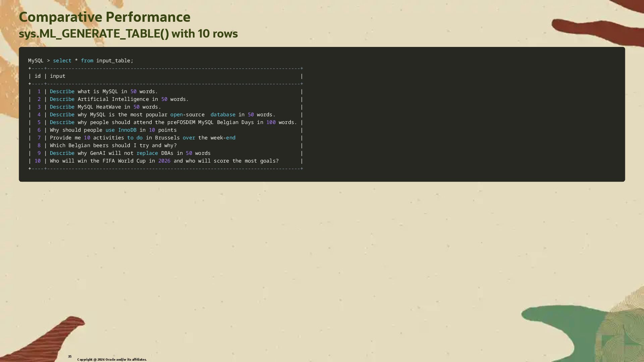Screen dimensions: 644x362
Task: Click row 8 about Belgian beers
Action: [x=113, y=145]
